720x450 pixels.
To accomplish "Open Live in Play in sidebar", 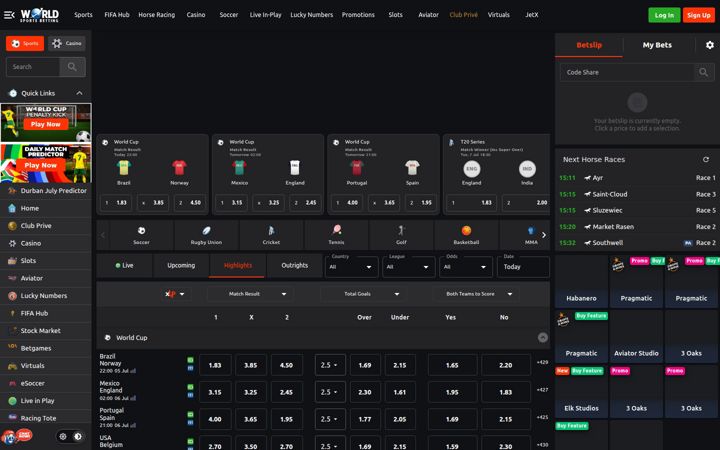I will tap(45, 400).
